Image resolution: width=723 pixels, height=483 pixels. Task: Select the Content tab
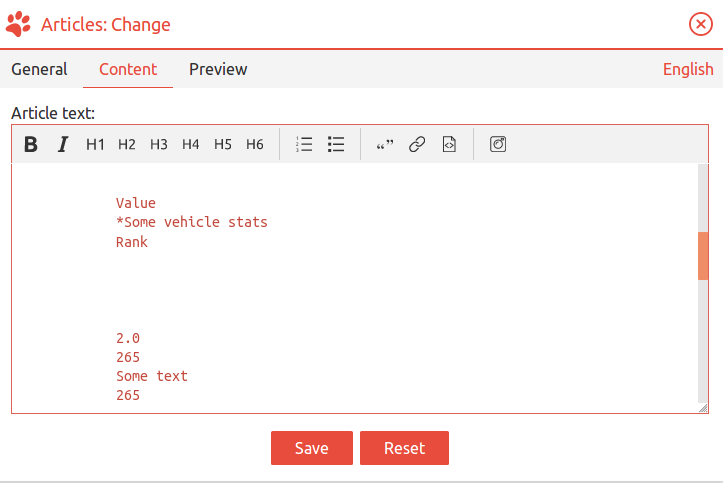128,69
